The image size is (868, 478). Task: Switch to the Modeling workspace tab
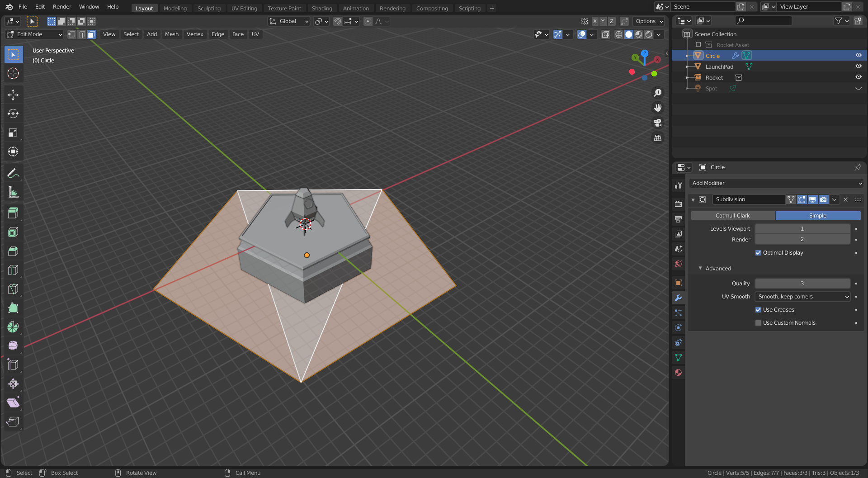pos(175,8)
